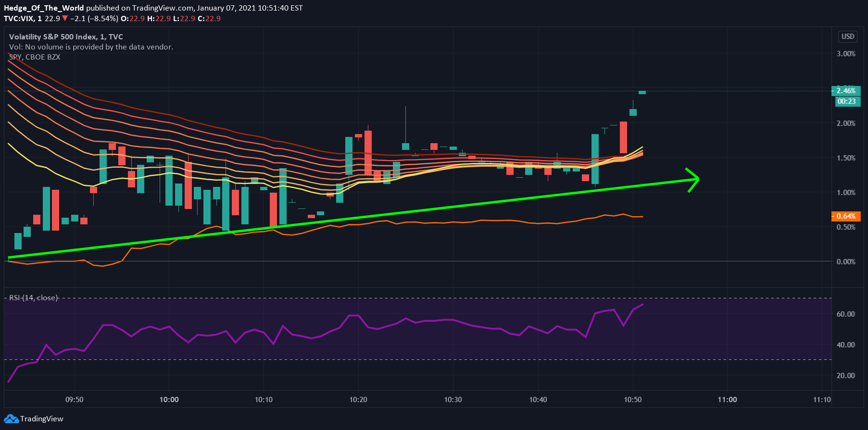This screenshot has width=868, height=430.
Task: Click the 1.00% price axis label
Action: [846, 193]
